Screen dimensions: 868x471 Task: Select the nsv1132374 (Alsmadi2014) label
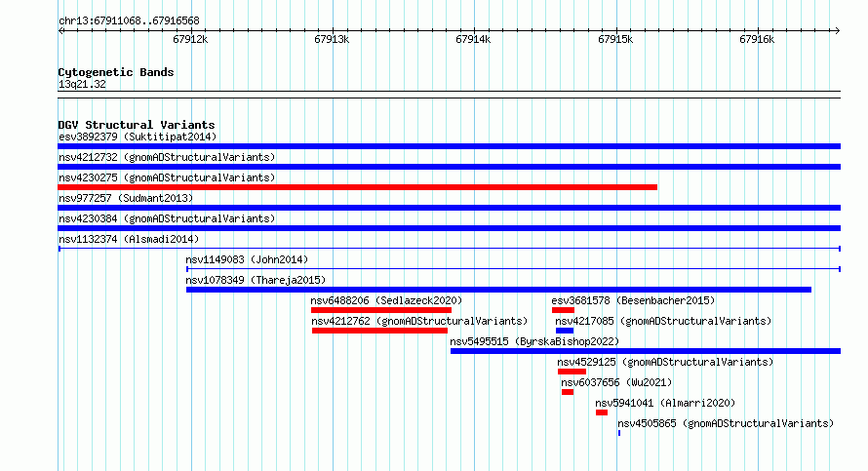click(x=129, y=239)
